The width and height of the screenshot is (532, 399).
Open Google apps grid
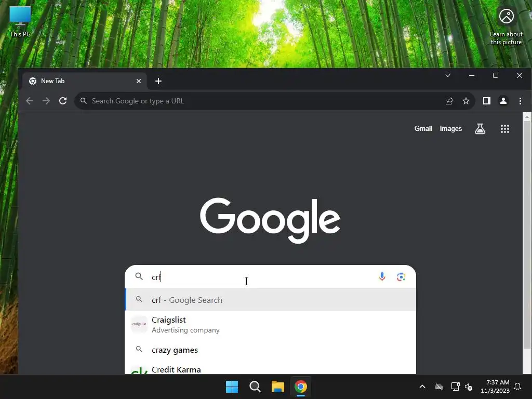tap(505, 129)
